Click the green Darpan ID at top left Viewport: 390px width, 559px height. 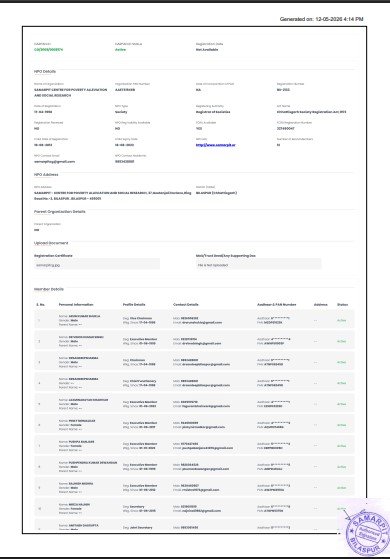click(x=48, y=50)
